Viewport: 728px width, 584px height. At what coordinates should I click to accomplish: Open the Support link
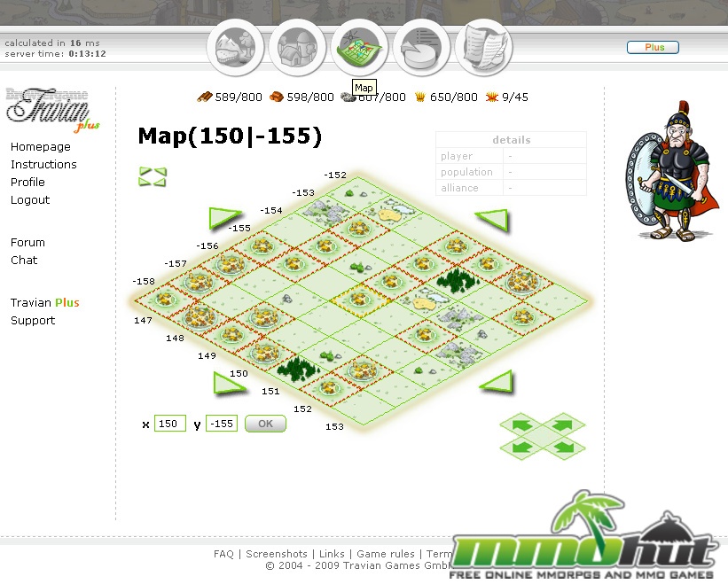pos(33,320)
